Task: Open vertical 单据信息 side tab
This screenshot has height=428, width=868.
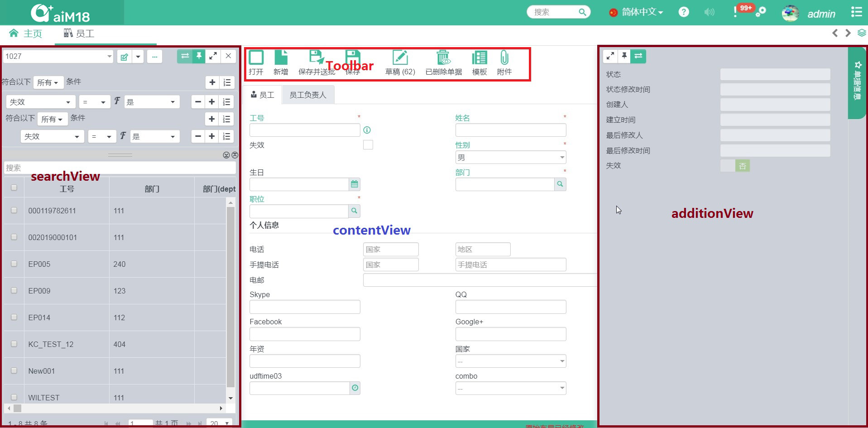Action: pos(857,83)
